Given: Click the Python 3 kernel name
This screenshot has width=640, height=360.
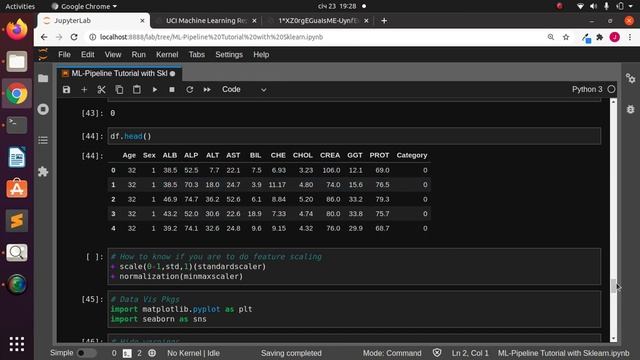Looking at the screenshot, I should click(587, 89).
